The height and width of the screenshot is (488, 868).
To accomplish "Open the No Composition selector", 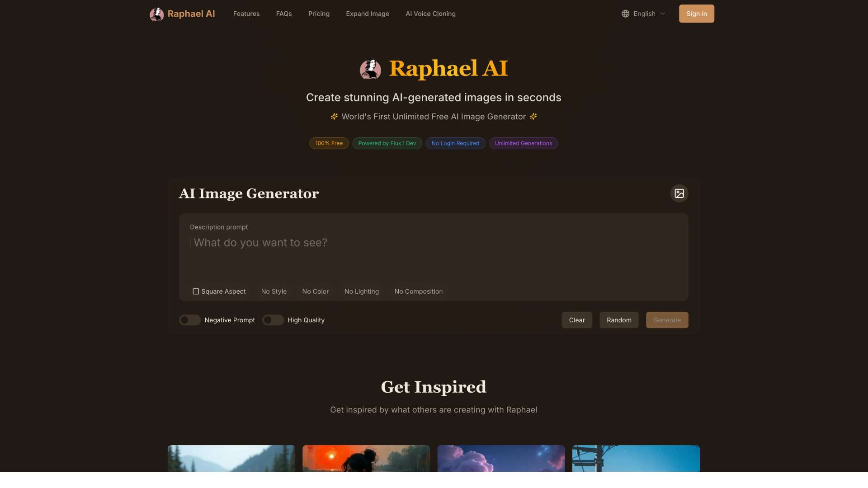I will tap(419, 291).
